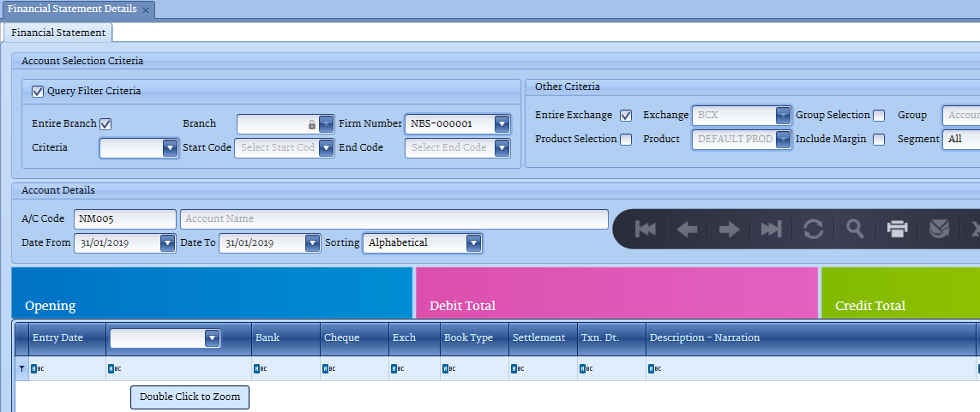
Task: Go to first record in navigation toolbar
Action: [x=645, y=229]
